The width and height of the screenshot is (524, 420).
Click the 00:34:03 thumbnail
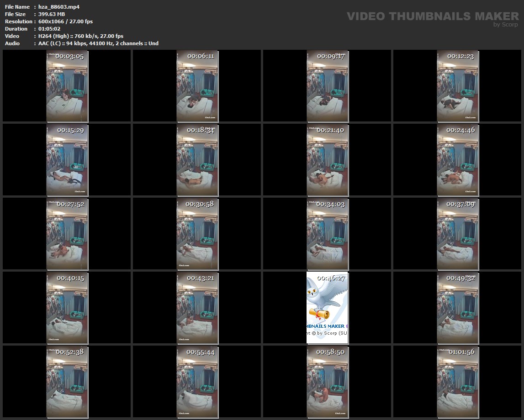pyautogui.click(x=328, y=234)
